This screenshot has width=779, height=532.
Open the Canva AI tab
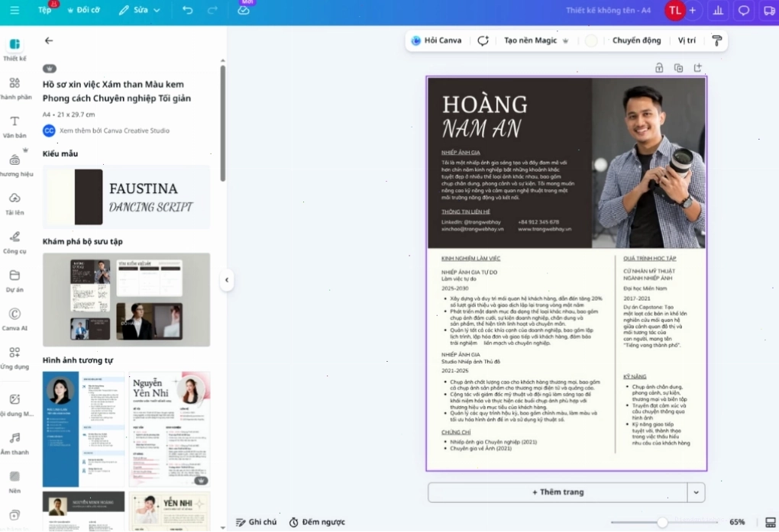pyautogui.click(x=15, y=319)
